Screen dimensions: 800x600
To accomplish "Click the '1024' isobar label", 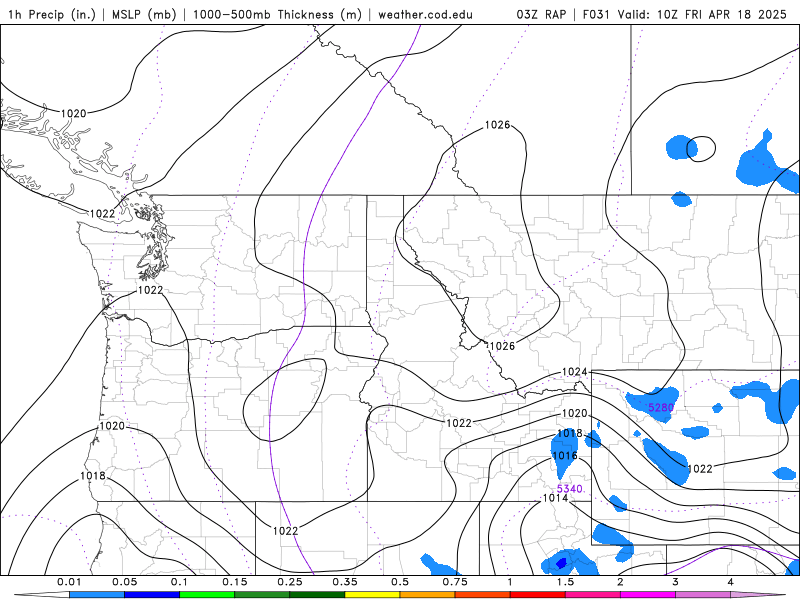I will 574,372.
